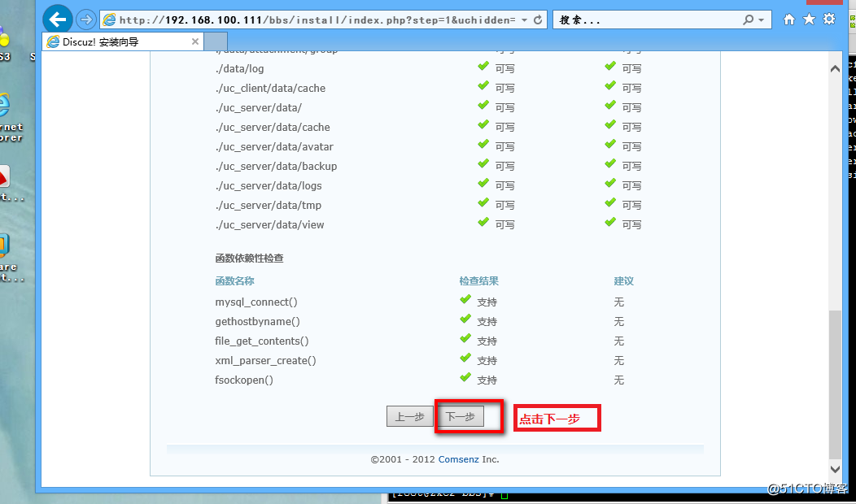The width and height of the screenshot is (856, 504).
Task: Open the address bar history dropdown arrow
Action: (524, 20)
